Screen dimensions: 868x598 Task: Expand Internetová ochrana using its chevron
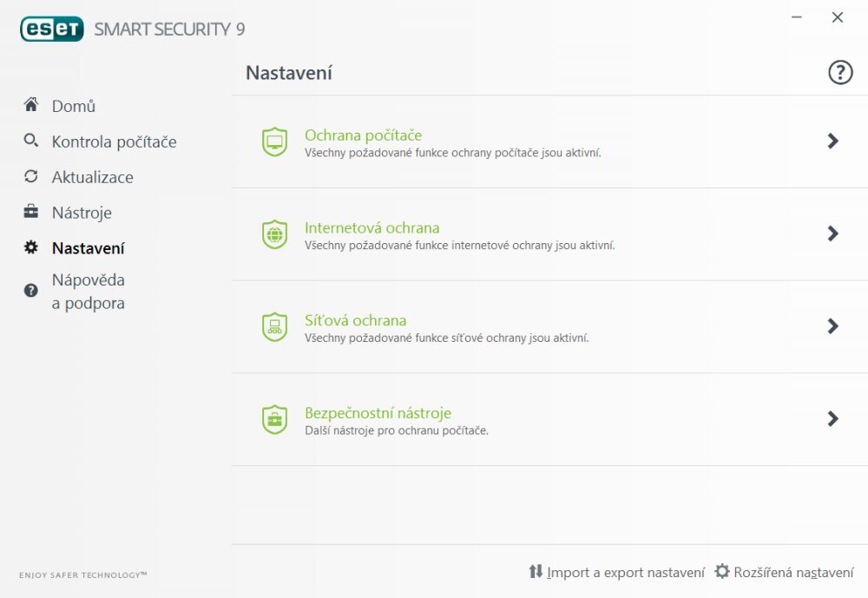tap(832, 233)
